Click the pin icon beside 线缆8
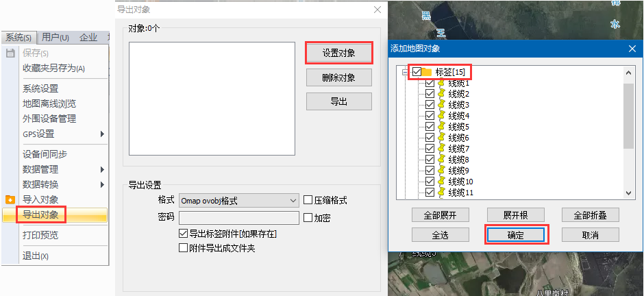644x296 pixels. tap(441, 160)
